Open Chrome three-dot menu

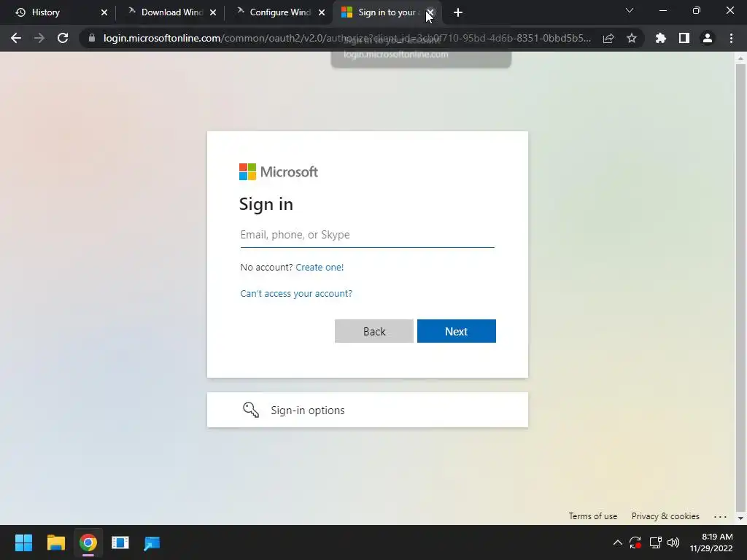pyautogui.click(x=731, y=38)
